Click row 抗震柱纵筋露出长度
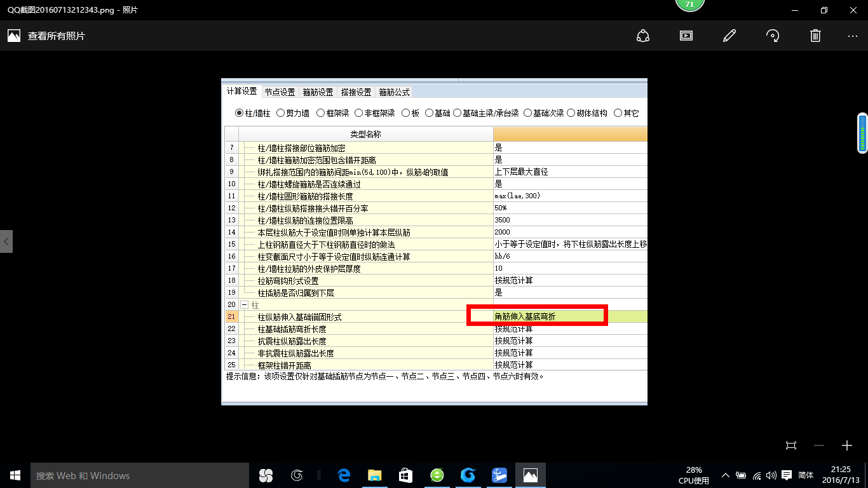Screen dimensions: 868x488 point(365,341)
